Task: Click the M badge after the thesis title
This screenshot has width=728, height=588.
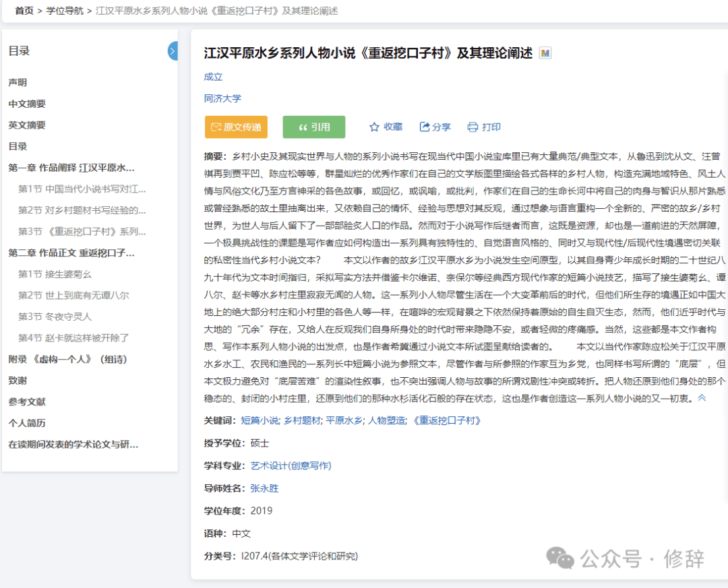Action: pyautogui.click(x=545, y=53)
